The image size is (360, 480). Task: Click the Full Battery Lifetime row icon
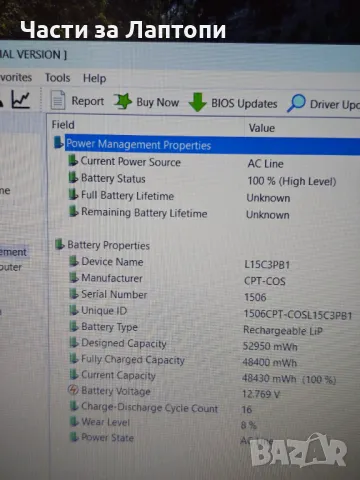point(73,194)
